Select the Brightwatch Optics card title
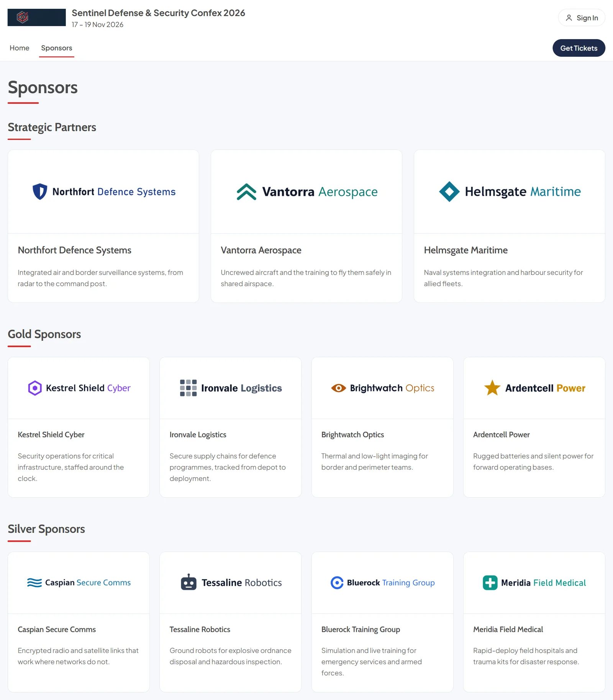The height and width of the screenshot is (700, 613). 352,435
